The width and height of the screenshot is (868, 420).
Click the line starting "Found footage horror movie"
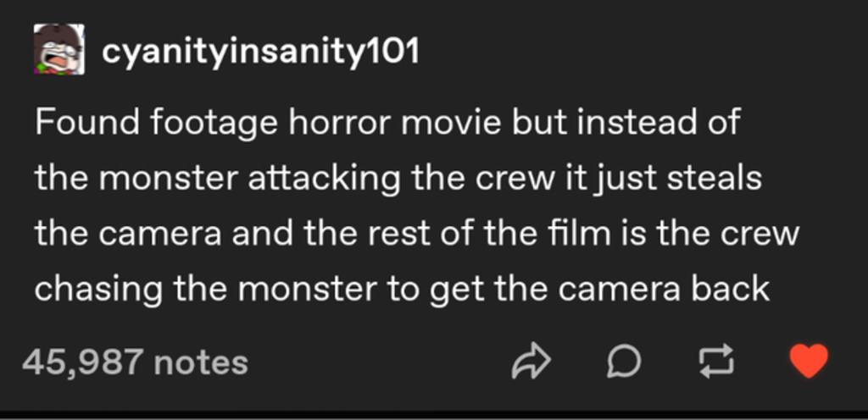[x=387, y=124]
